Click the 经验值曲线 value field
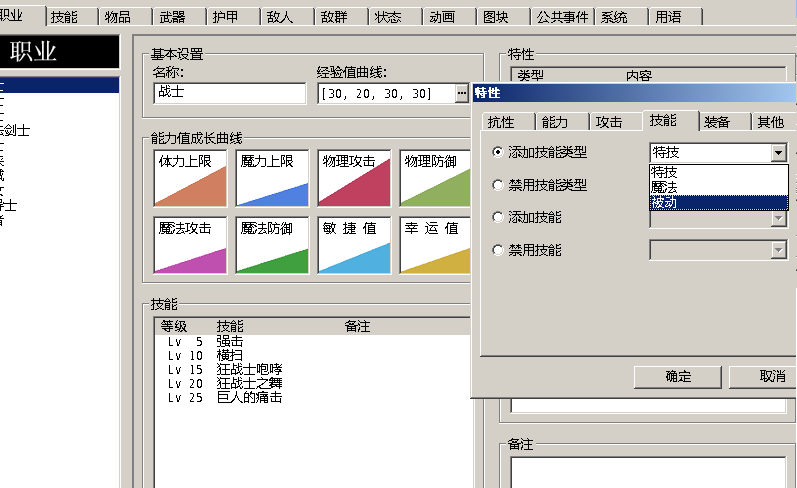 coord(386,93)
